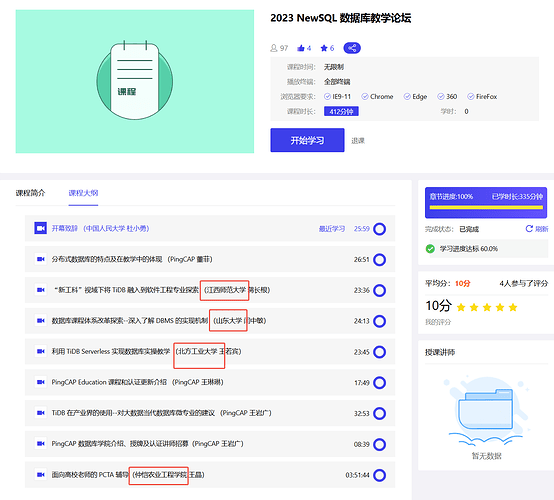Click progress circle next to 23:45
Viewport: 554px width, 500px height.
(x=380, y=352)
